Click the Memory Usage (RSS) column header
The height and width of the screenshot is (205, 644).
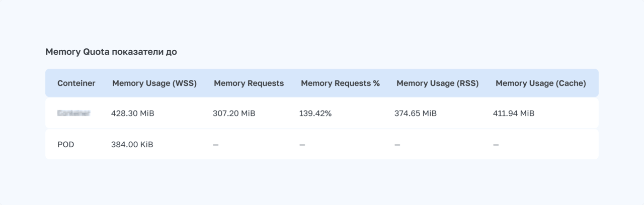pyautogui.click(x=437, y=83)
